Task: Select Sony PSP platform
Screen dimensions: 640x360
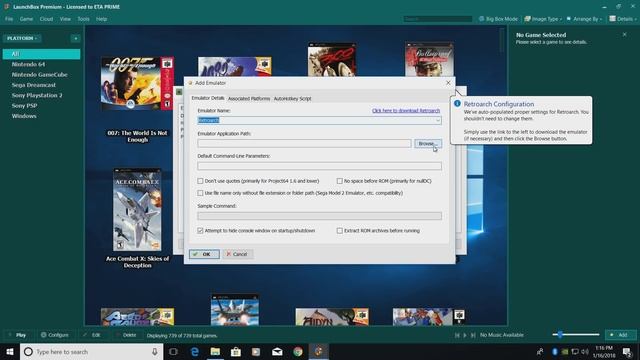Action: click(x=24, y=105)
